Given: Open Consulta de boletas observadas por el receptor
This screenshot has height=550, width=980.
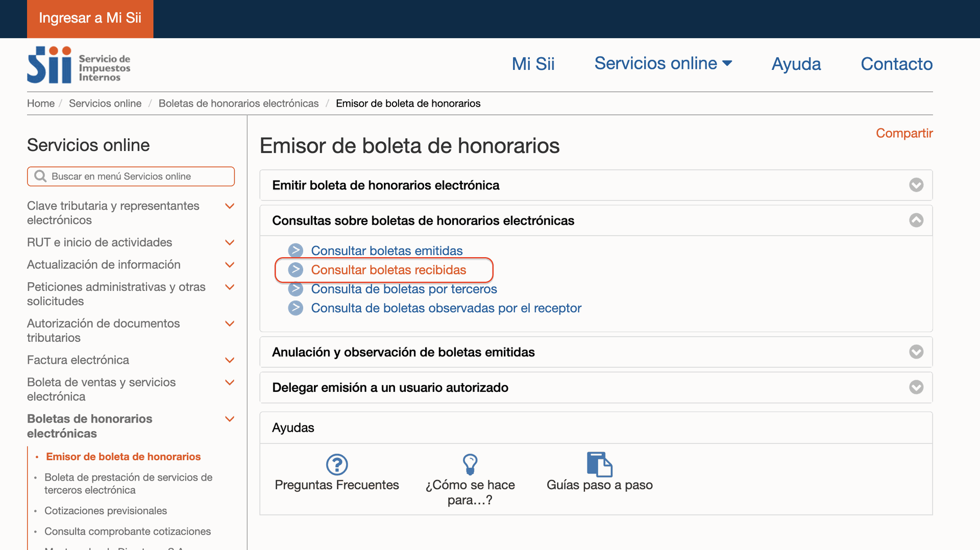Looking at the screenshot, I should [446, 308].
